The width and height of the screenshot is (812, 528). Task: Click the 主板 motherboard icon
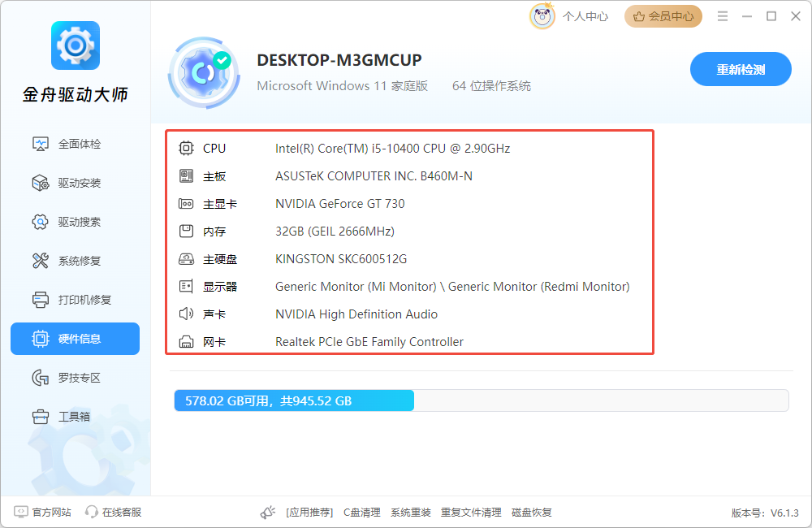click(x=187, y=176)
